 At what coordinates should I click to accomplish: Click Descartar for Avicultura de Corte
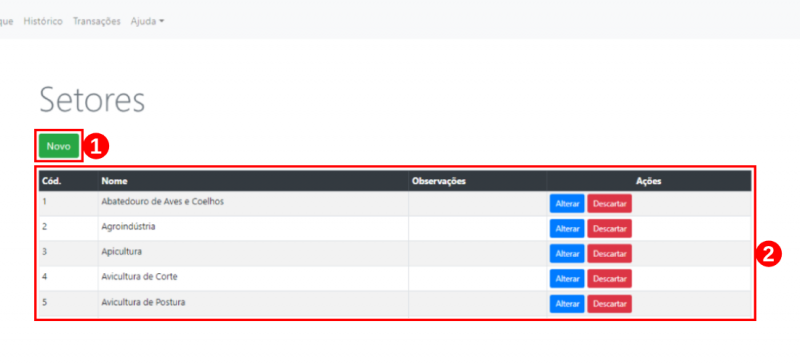click(x=609, y=279)
